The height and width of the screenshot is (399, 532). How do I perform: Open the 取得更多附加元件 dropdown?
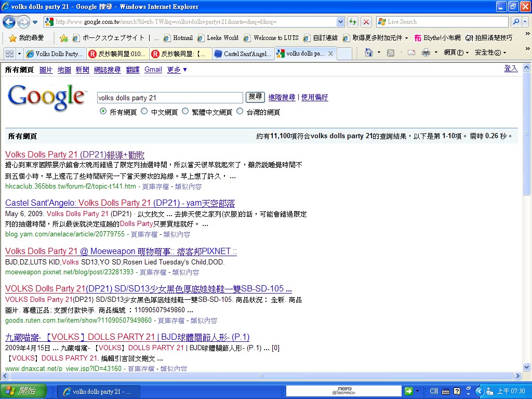point(375,38)
